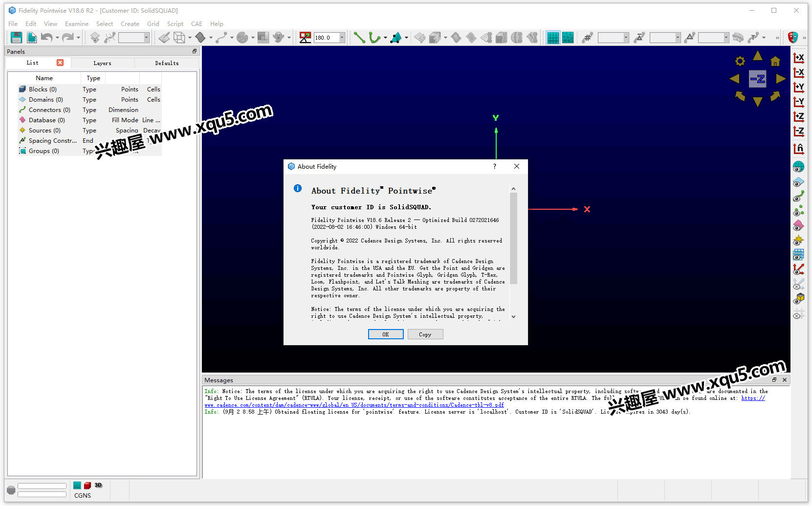This screenshot has width=812, height=506.
Task: Click the help question mark in About dialog
Action: pos(495,166)
